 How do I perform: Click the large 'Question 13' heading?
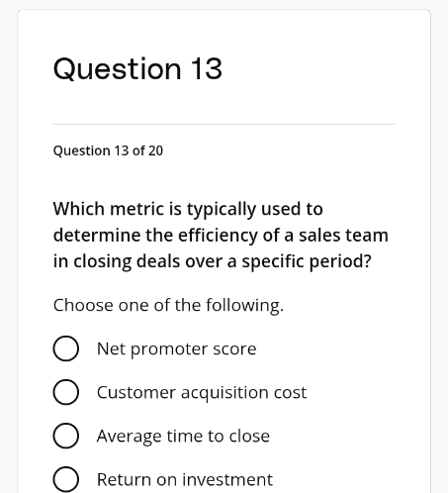click(x=137, y=68)
